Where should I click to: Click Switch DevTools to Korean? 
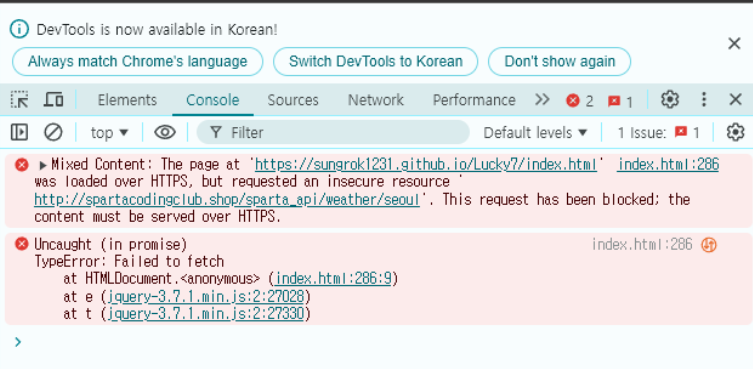[x=376, y=62]
